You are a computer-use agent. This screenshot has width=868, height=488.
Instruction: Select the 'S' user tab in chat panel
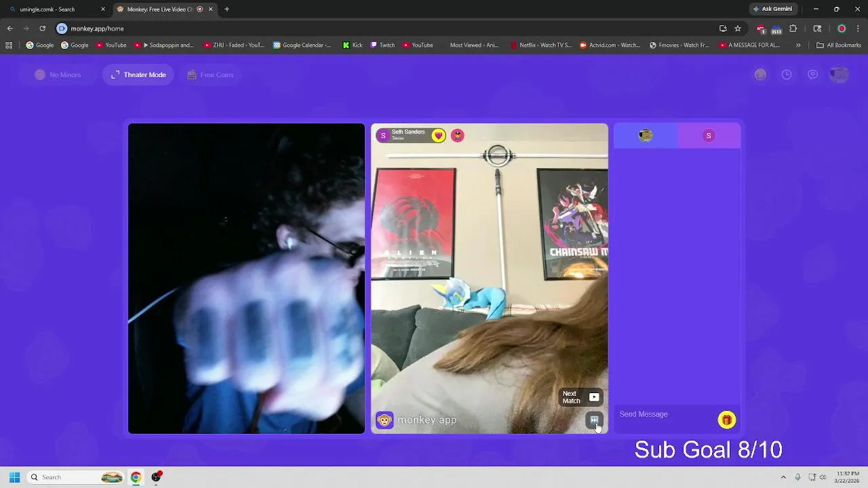click(709, 136)
